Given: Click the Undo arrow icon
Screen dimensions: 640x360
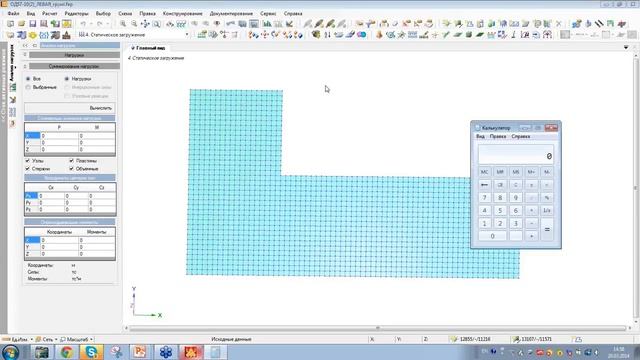Looking at the screenshot, I should pyautogui.click(x=83, y=24).
